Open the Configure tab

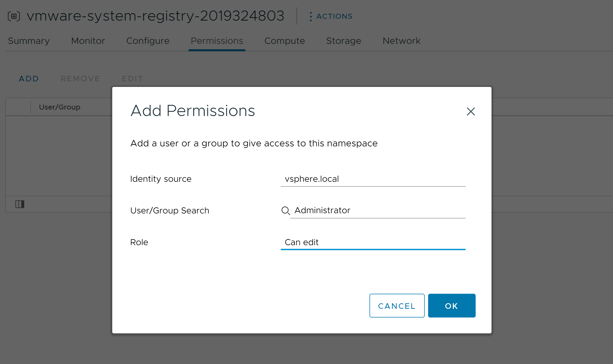tap(148, 41)
